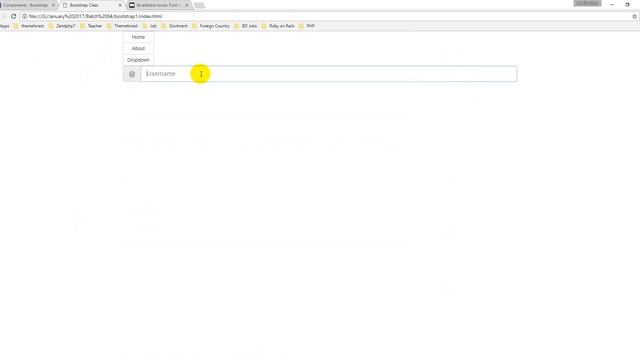Open the Zendphp7 bookmark folder

pos(62,26)
